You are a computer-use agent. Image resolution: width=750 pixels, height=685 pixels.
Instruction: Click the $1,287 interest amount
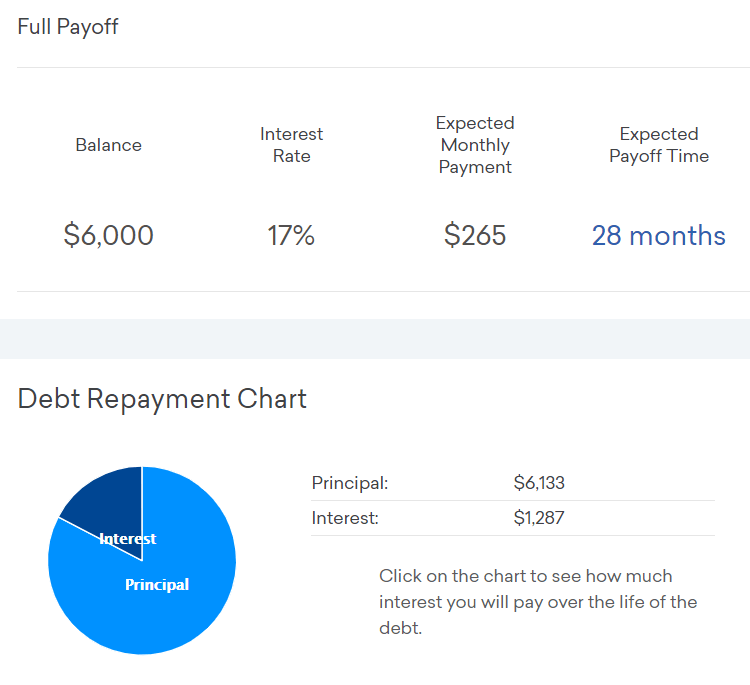coord(539,518)
